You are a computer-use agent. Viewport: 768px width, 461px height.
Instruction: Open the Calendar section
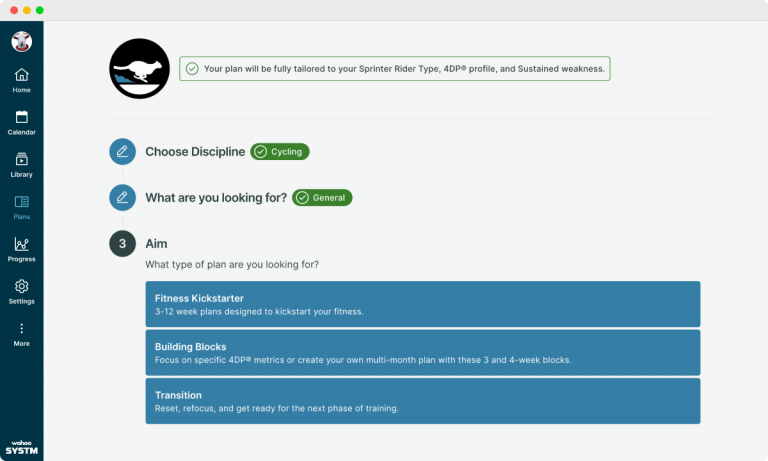tap(22, 122)
